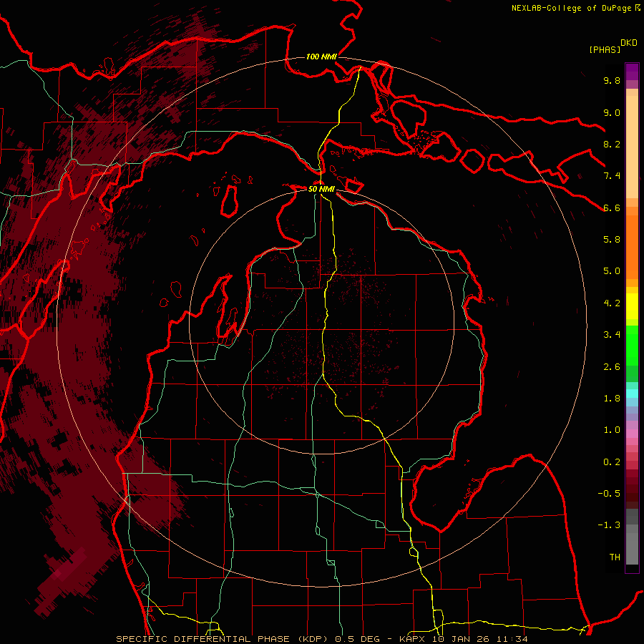The width and height of the screenshot is (644, 644).
Task: Click the -1.3 legend scale value
Action: tap(609, 525)
